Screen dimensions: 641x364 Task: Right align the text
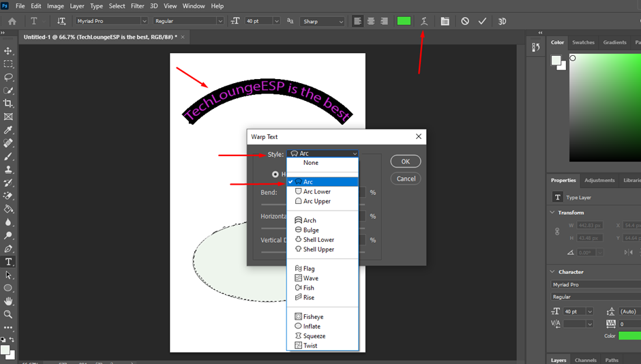click(x=385, y=21)
